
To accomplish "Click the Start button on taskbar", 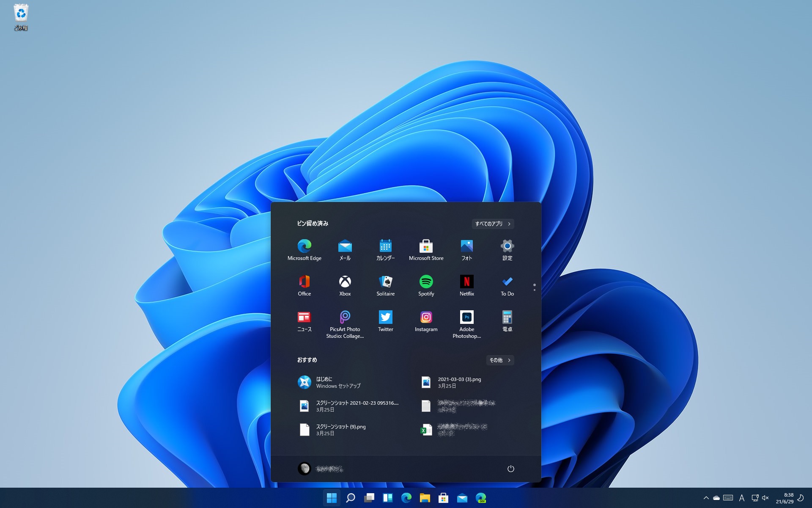I will coord(332,498).
